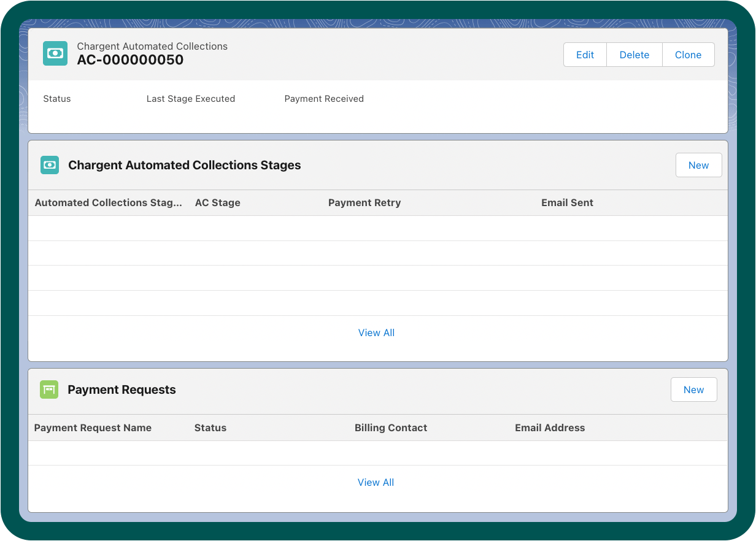Image resolution: width=756 pixels, height=541 pixels.
Task: Open View All for Payment Requests
Action: click(x=376, y=482)
